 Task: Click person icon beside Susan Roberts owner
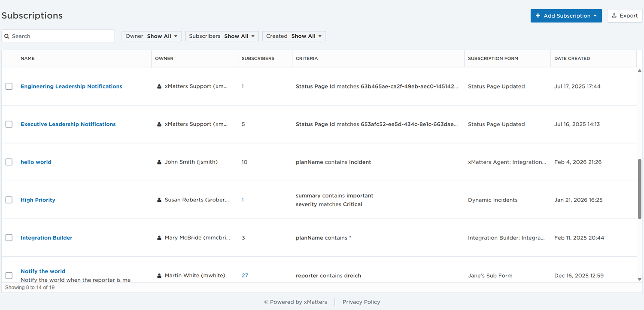(159, 200)
